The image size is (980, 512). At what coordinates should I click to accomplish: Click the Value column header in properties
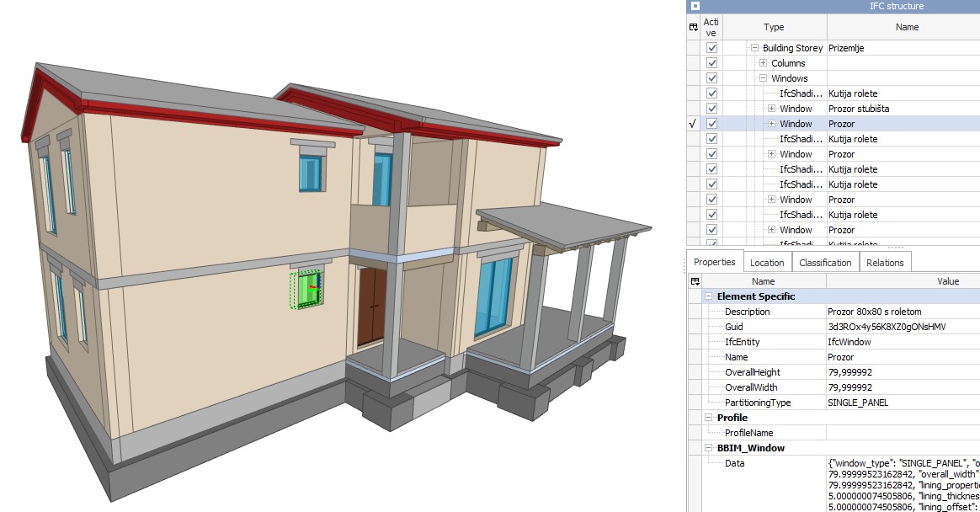coord(947,281)
